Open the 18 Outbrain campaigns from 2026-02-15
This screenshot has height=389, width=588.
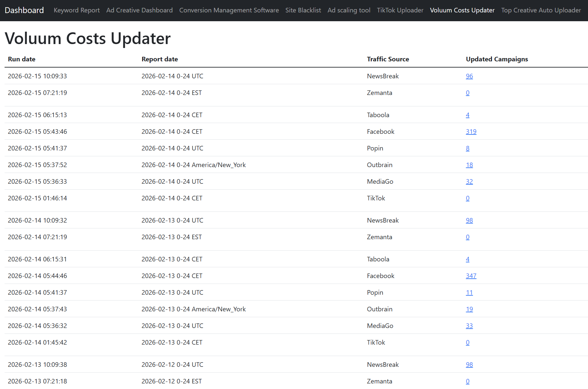pos(469,165)
